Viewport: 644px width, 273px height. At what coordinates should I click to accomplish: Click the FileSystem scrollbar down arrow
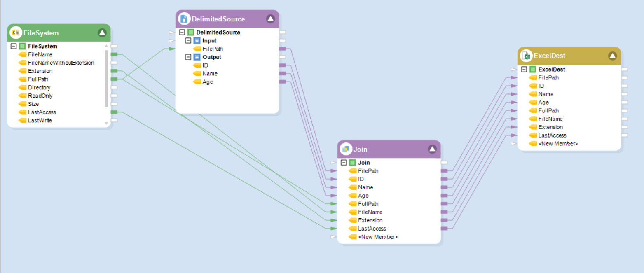106,123
